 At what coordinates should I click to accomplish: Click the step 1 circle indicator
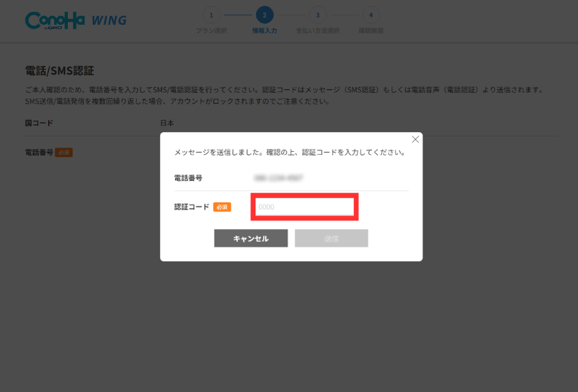211,15
